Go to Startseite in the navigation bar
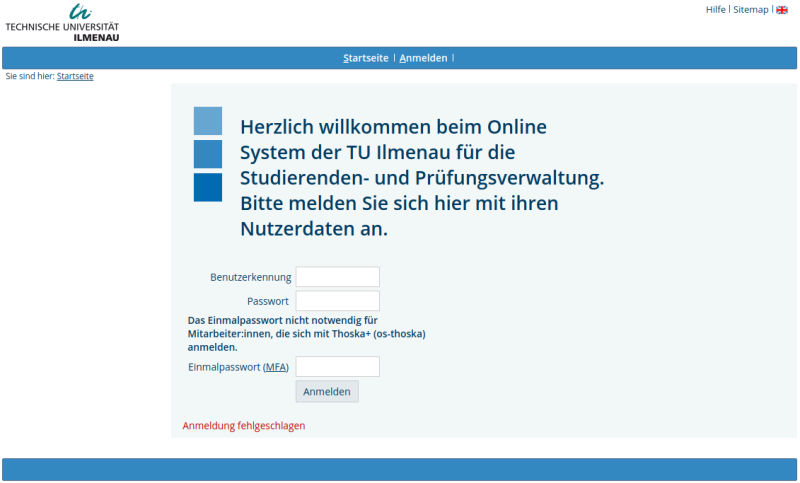Image resolution: width=800 pixels, height=483 pixels. (x=366, y=58)
